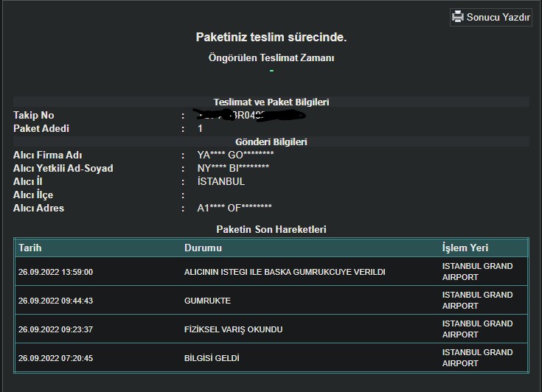The image size is (542, 392).
Task: Select the 26.09.2022 09:23:37 timestamp
Action: 55,329
